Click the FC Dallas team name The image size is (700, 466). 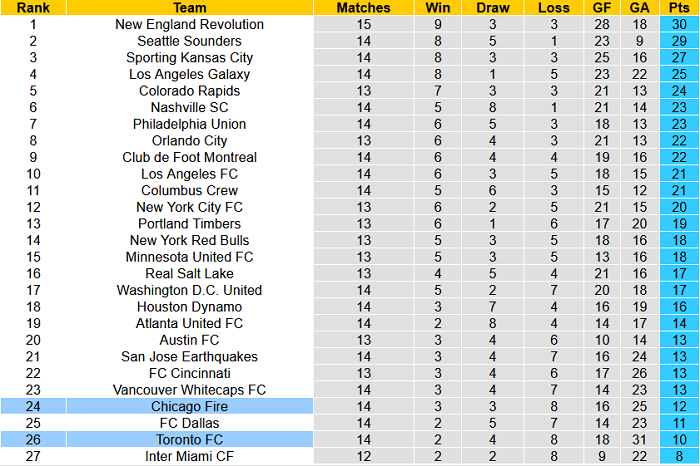189,423
